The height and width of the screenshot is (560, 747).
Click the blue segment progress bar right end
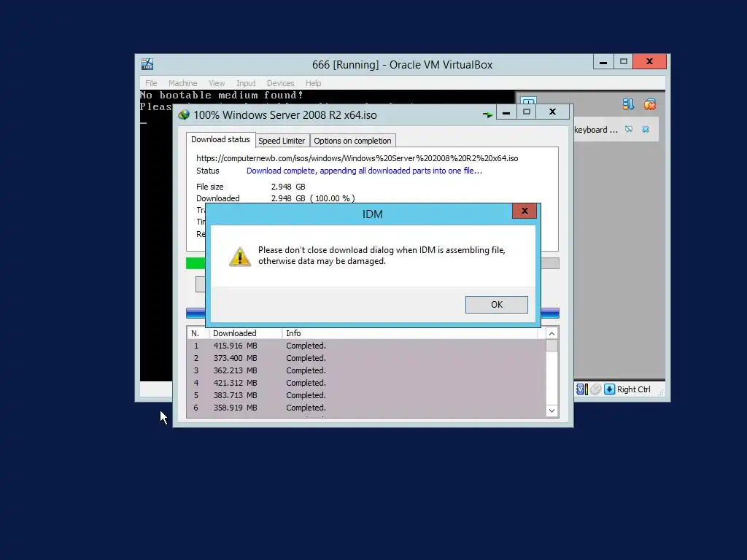point(550,314)
